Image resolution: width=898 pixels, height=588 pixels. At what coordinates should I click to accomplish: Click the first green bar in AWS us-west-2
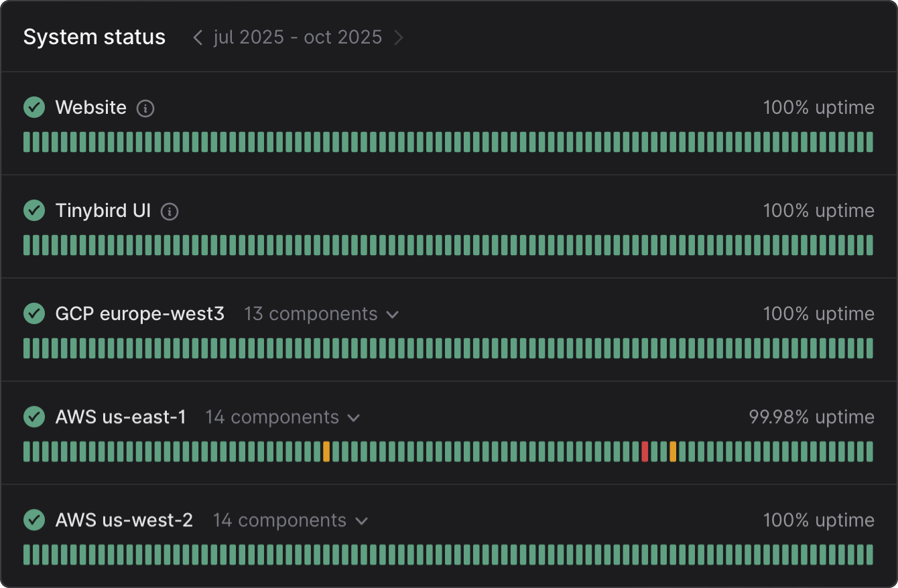pyautogui.click(x=27, y=554)
